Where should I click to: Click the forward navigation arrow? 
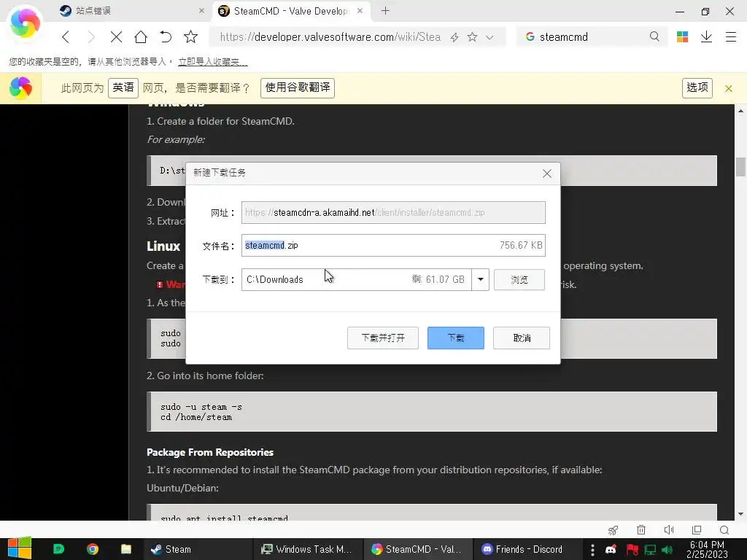pos(91,36)
